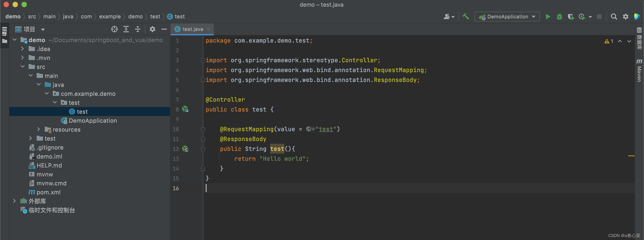Click the colorful JetBrains toolbox icon
The image size is (644, 240).
click(x=637, y=17)
